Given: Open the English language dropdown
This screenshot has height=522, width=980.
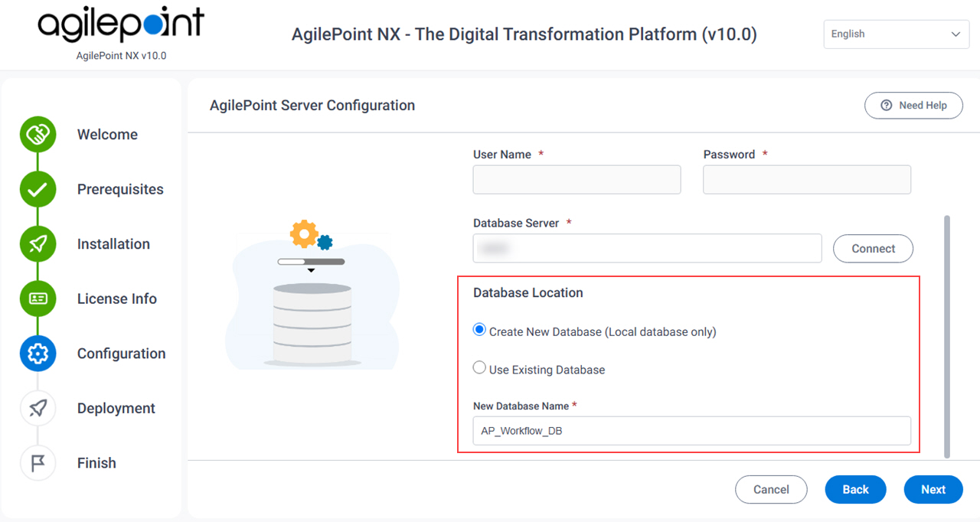Looking at the screenshot, I should click(897, 34).
